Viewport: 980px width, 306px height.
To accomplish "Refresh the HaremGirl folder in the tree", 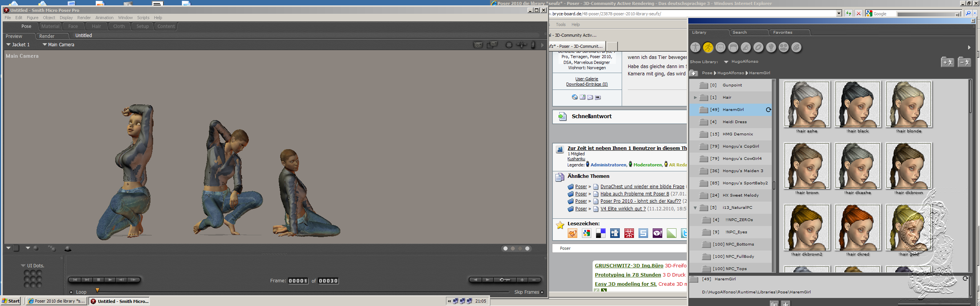I will point(768,110).
